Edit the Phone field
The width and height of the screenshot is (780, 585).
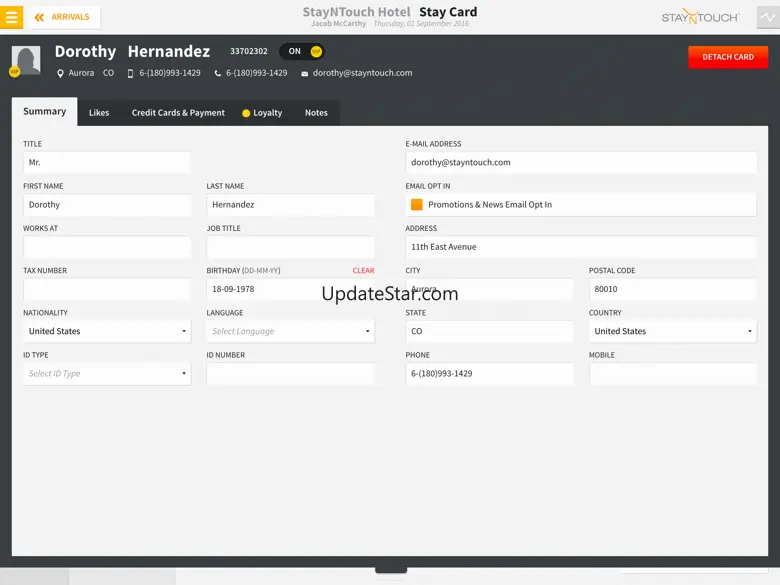[489, 374]
